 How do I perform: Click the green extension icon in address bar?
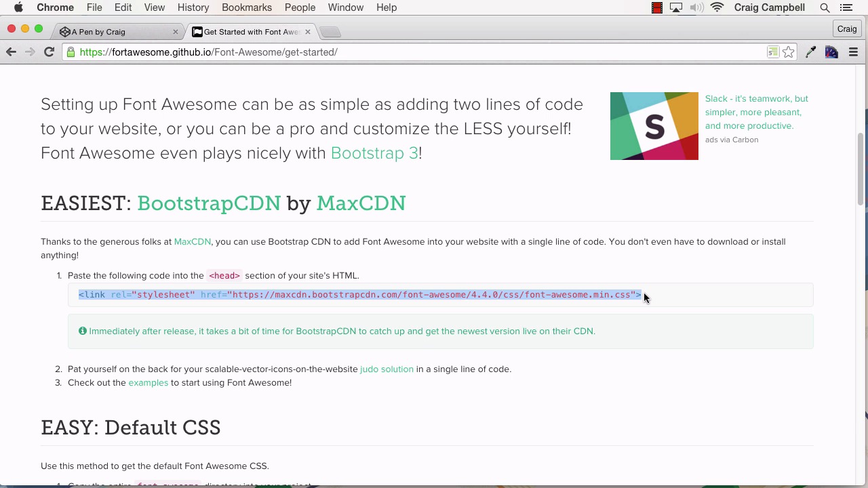coord(773,52)
